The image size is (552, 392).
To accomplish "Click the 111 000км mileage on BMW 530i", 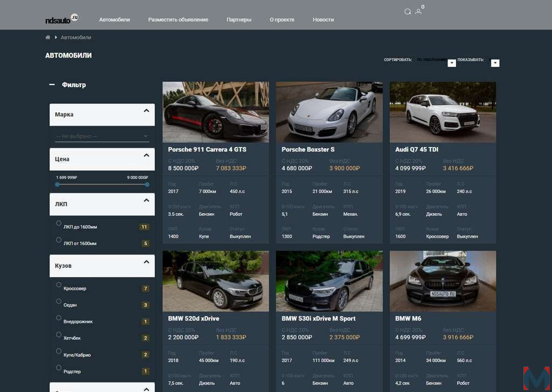I will [x=323, y=361].
